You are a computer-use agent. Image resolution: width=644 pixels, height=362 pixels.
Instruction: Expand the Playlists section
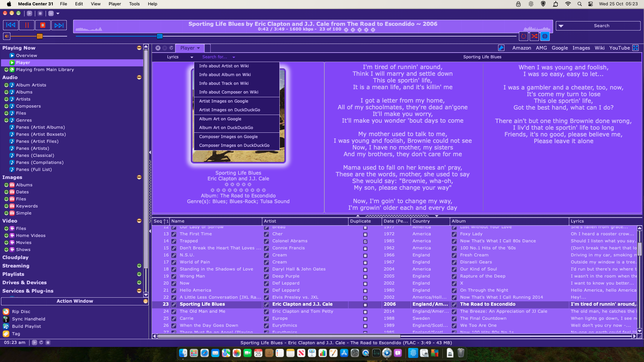[x=139, y=274]
